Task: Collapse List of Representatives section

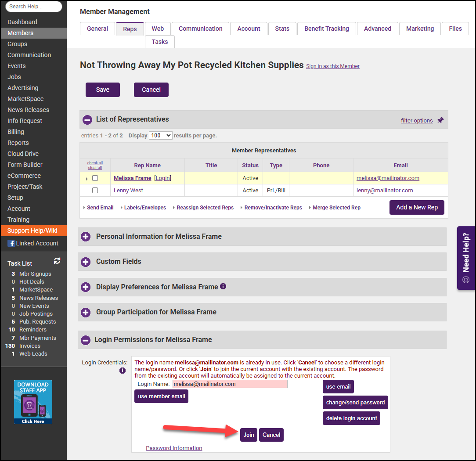Action: pos(87,119)
